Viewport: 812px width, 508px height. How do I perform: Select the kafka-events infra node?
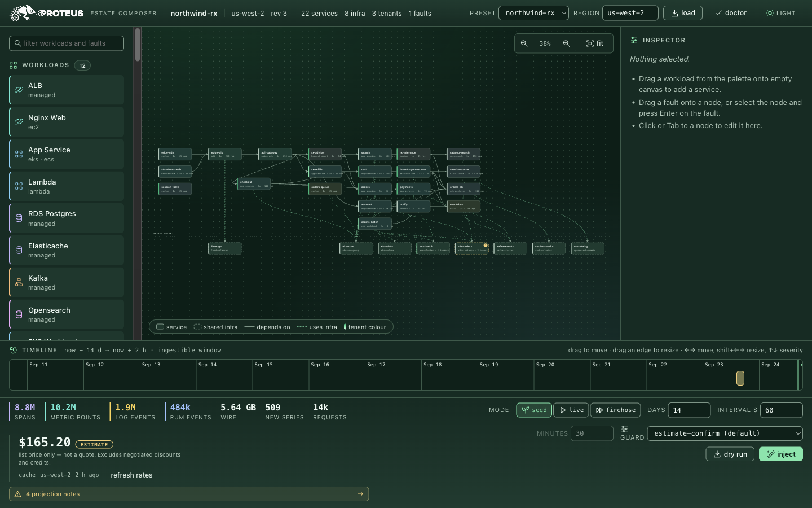pos(510,248)
